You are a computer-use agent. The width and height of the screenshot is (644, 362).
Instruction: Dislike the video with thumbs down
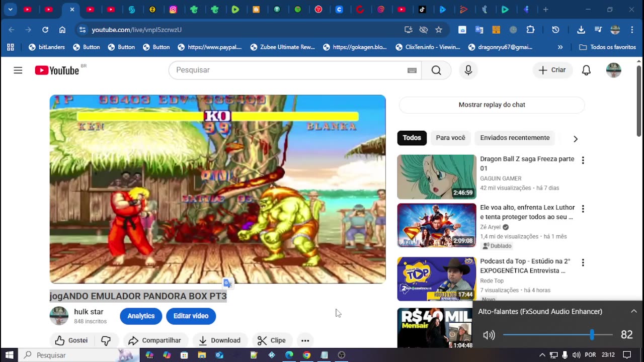(x=106, y=340)
